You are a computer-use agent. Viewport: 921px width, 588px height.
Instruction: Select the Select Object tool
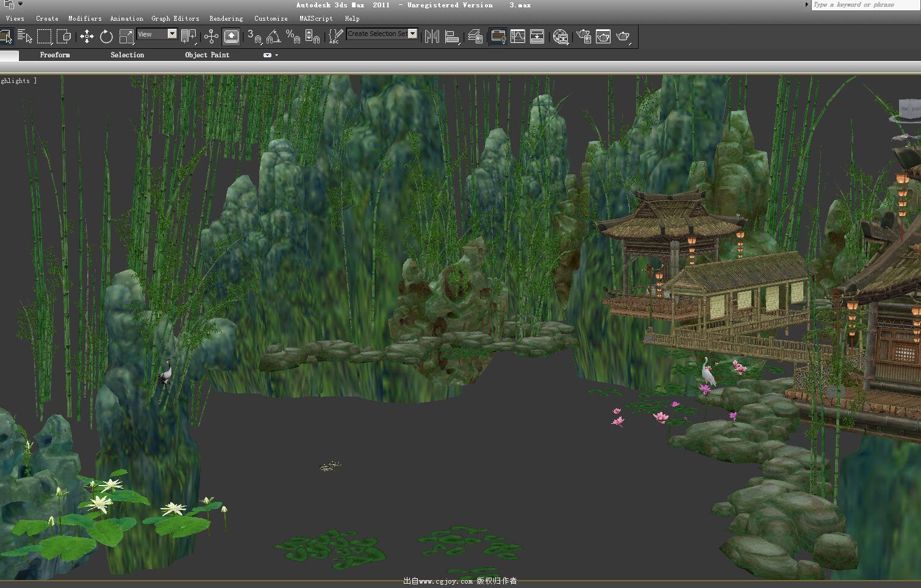pos(5,37)
